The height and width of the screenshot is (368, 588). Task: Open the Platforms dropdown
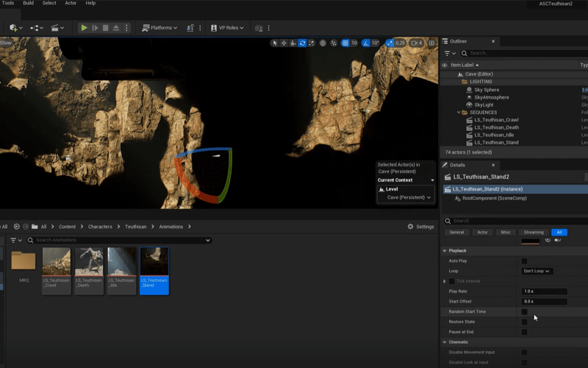click(159, 28)
